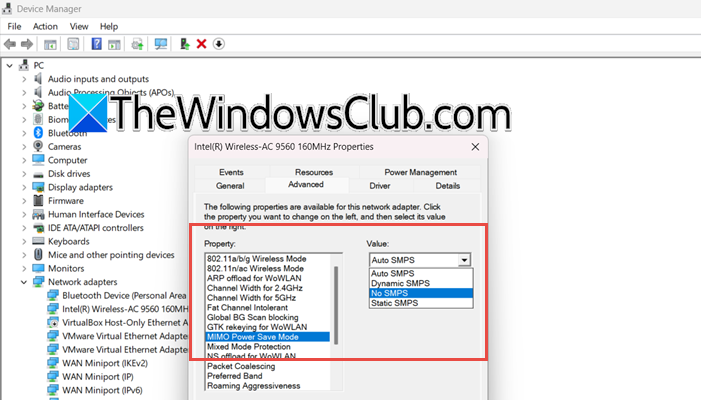The width and height of the screenshot is (701, 400).
Task: Click the WAN Miniport (IKEv2) adapter icon
Action: pyautogui.click(x=53, y=363)
